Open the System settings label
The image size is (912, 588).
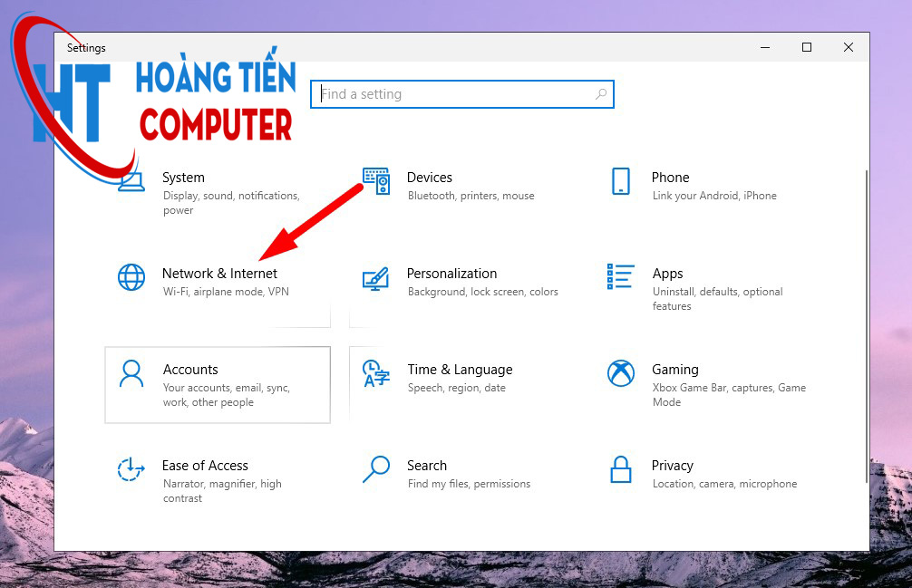[x=183, y=178]
